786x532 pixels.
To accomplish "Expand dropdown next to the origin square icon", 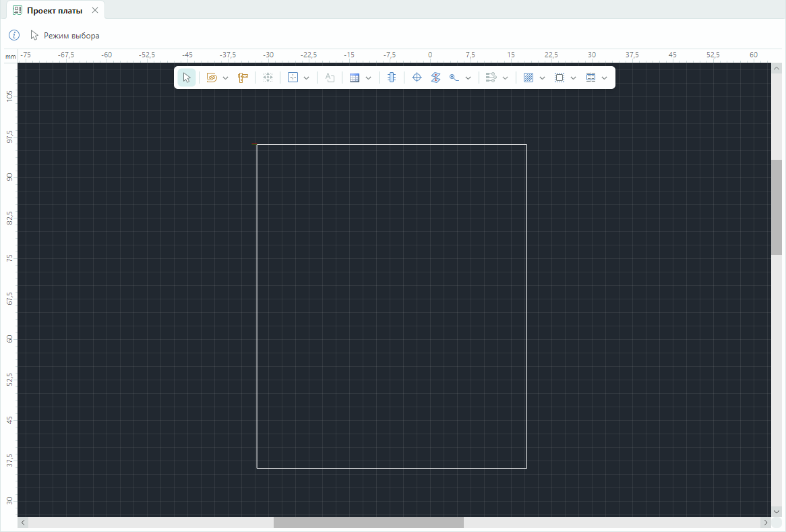I will coord(306,78).
